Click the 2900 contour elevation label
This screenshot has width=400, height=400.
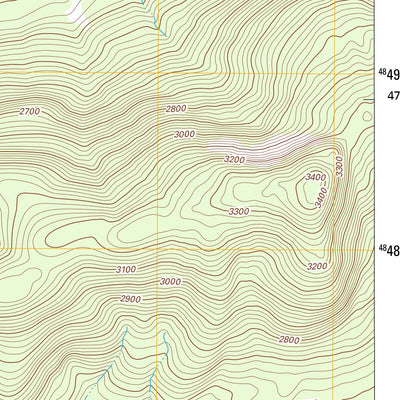[x=131, y=299]
